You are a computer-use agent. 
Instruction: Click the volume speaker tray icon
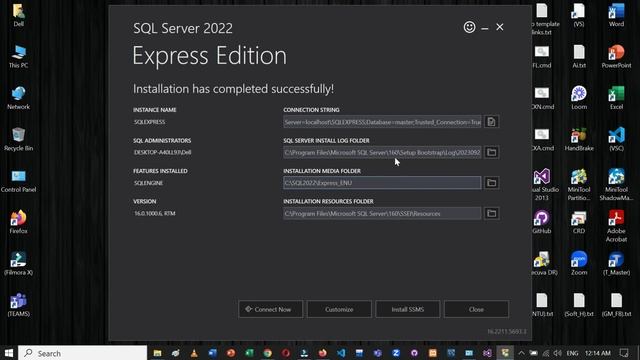[x=558, y=353]
